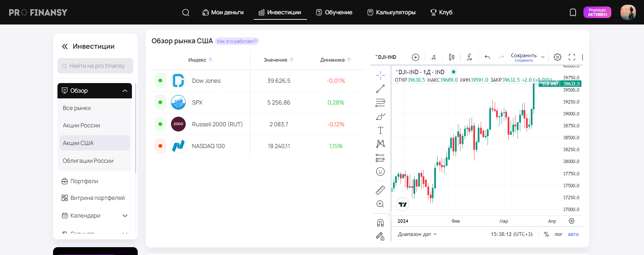
Task: Open the dropdown arrow next to Сохранить
Action: click(x=543, y=57)
